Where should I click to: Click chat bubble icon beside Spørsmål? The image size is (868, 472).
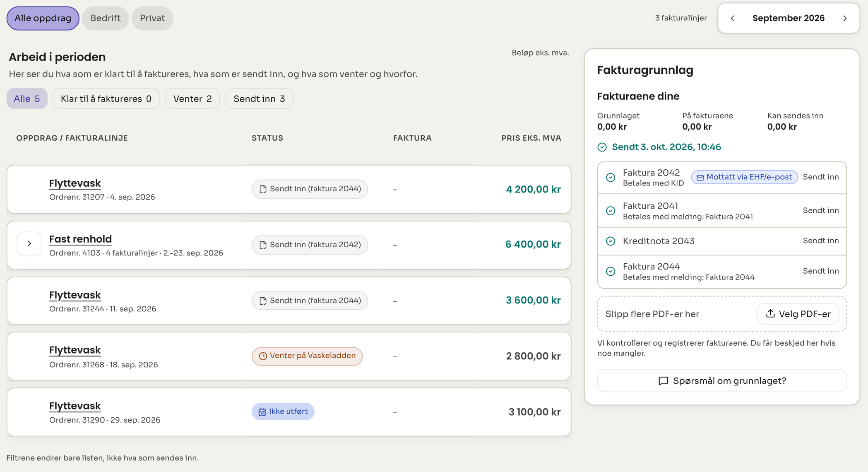tap(663, 381)
